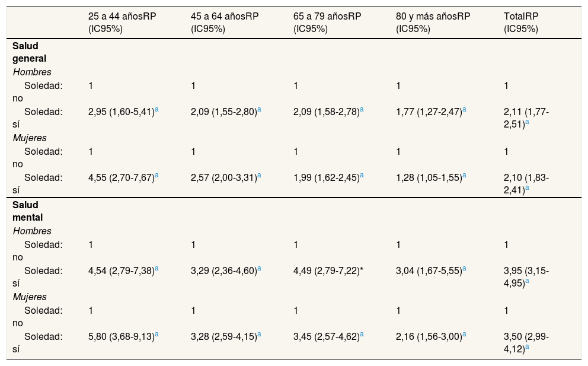Click superscript 'a' after 3,45 (2,57-4,62)
This screenshot has height=366, width=588.
tap(362, 335)
